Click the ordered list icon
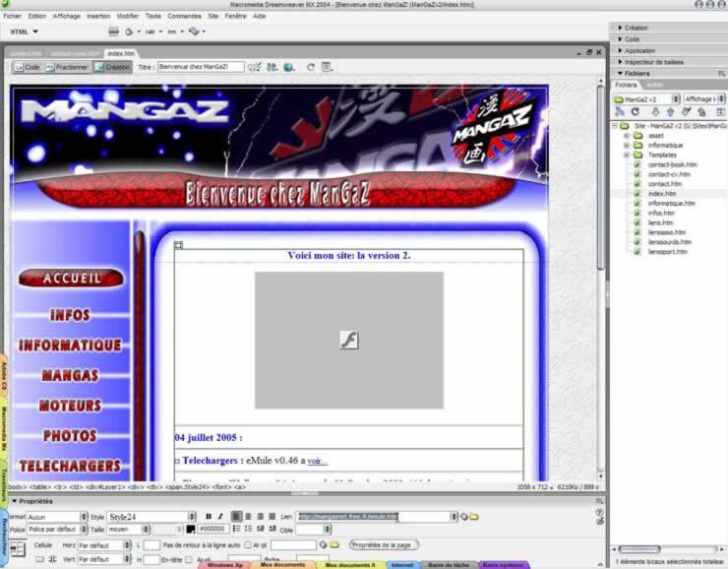Viewport: 728px width, 569px height. tap(248, 529)
